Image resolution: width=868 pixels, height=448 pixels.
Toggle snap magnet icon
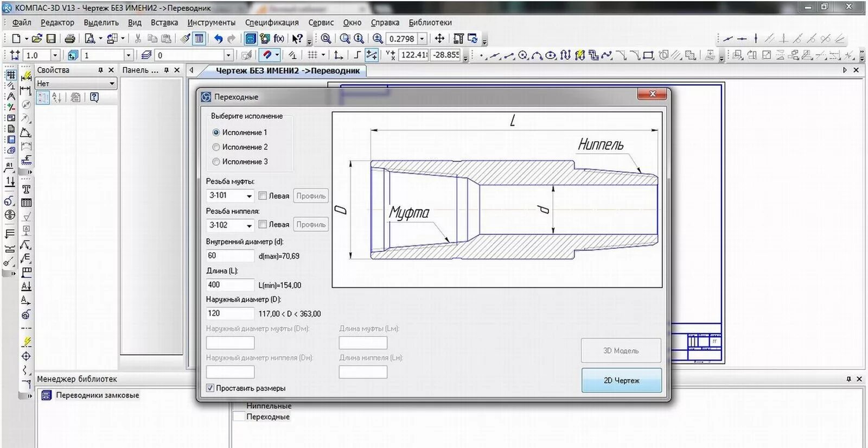266,55
